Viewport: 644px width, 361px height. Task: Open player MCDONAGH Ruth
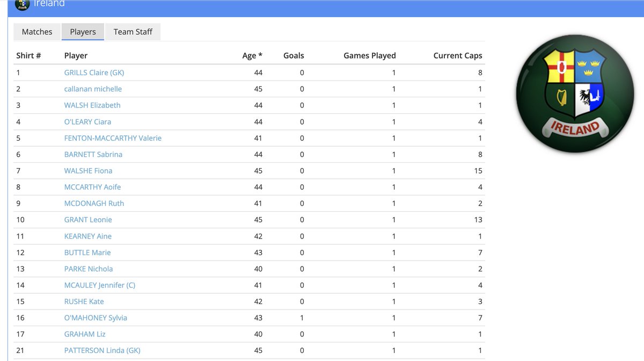click(94, 203)
